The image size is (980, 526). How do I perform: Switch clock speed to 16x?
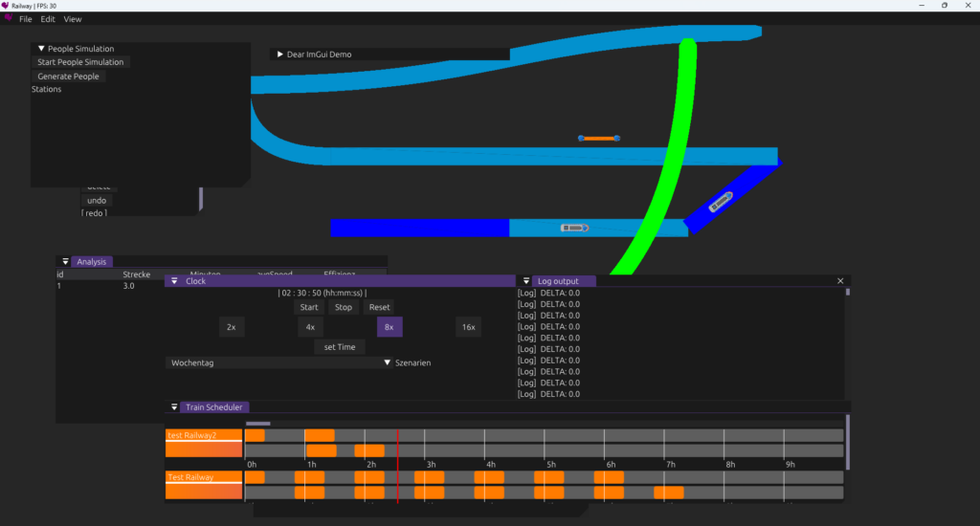468,327
